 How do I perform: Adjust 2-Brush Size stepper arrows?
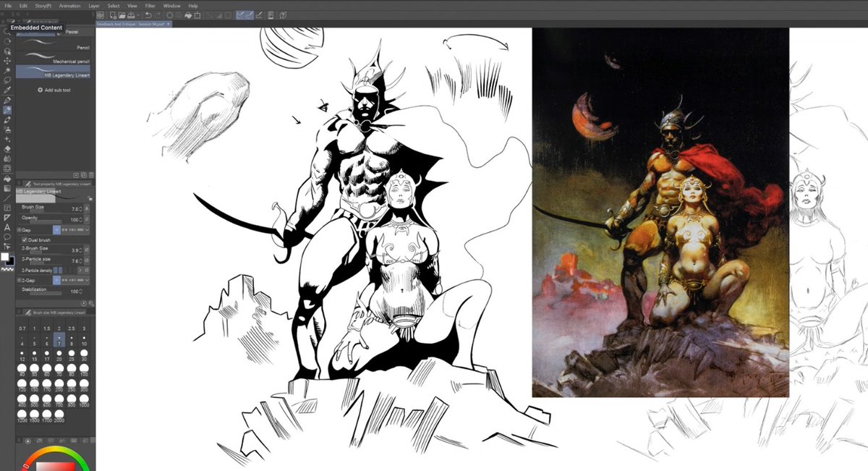[x=80, y=250]
